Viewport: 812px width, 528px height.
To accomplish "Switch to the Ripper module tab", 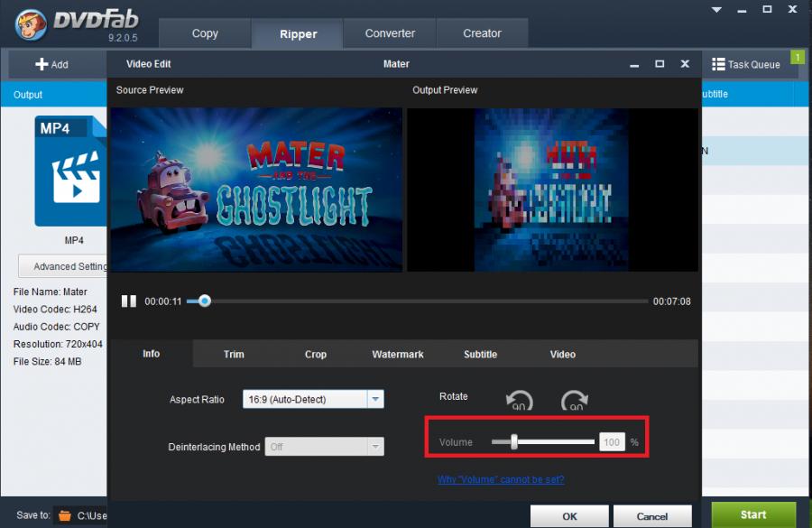I will click(298, 34).
